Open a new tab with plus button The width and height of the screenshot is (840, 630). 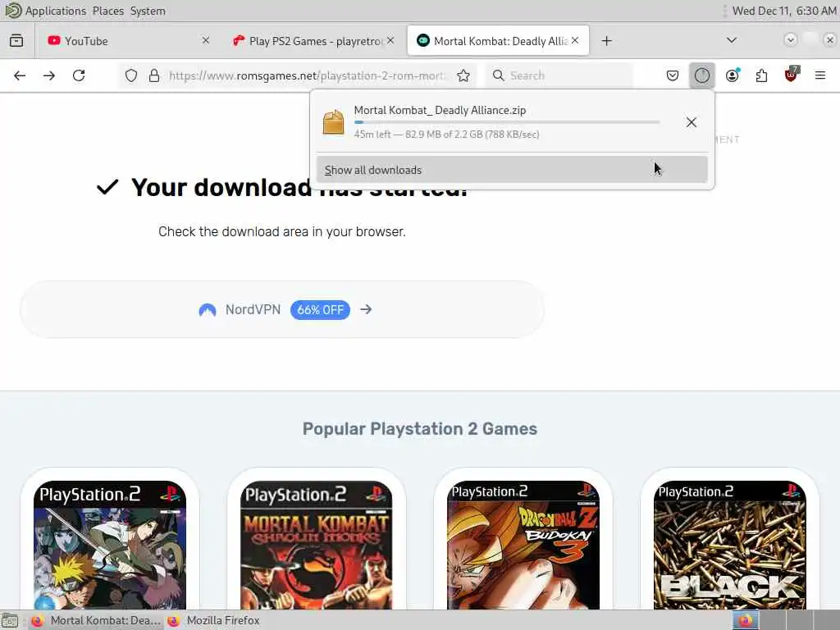(606, 41)
